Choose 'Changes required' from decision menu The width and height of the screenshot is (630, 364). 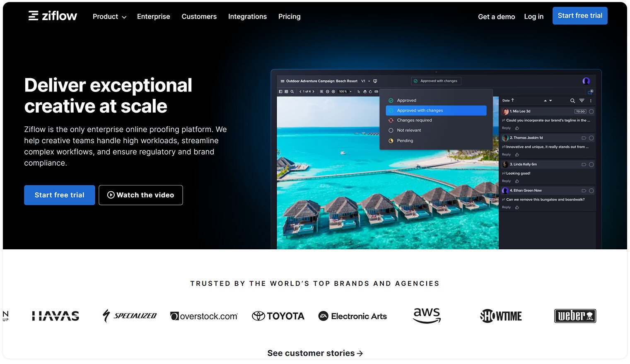[414, 121]
